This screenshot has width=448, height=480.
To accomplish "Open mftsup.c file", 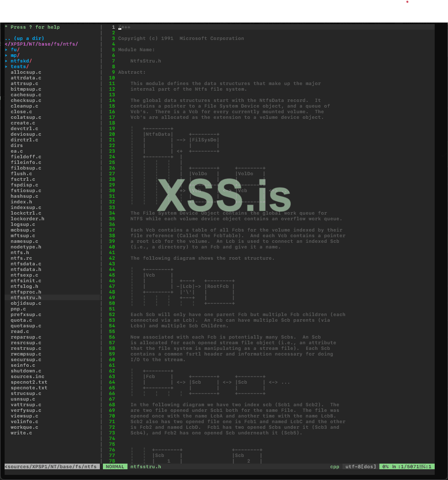I will [23, 236].
